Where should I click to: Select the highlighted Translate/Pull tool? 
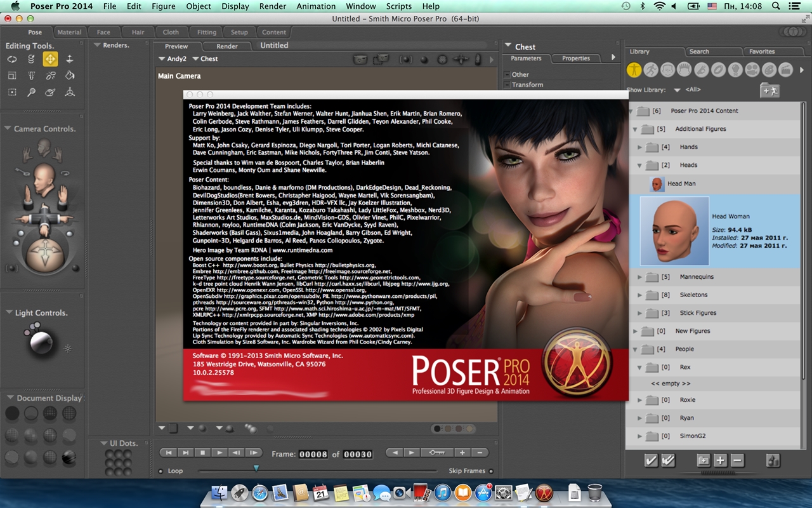(x=50, y=59)
